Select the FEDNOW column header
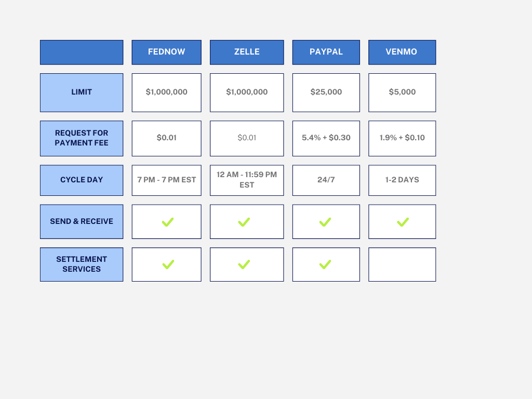 click(x=166, y=52)
